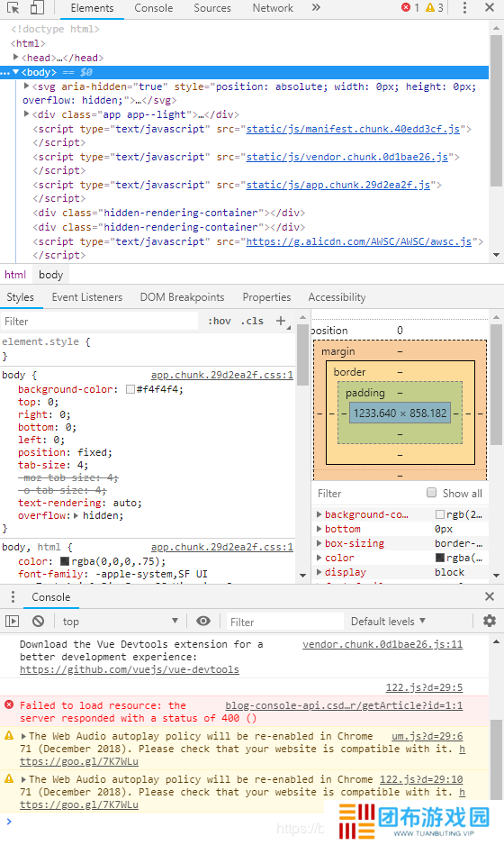
Task: Expand the overflow hidden shorthand property
Action: pyautogui.click(x=77, y=515)
